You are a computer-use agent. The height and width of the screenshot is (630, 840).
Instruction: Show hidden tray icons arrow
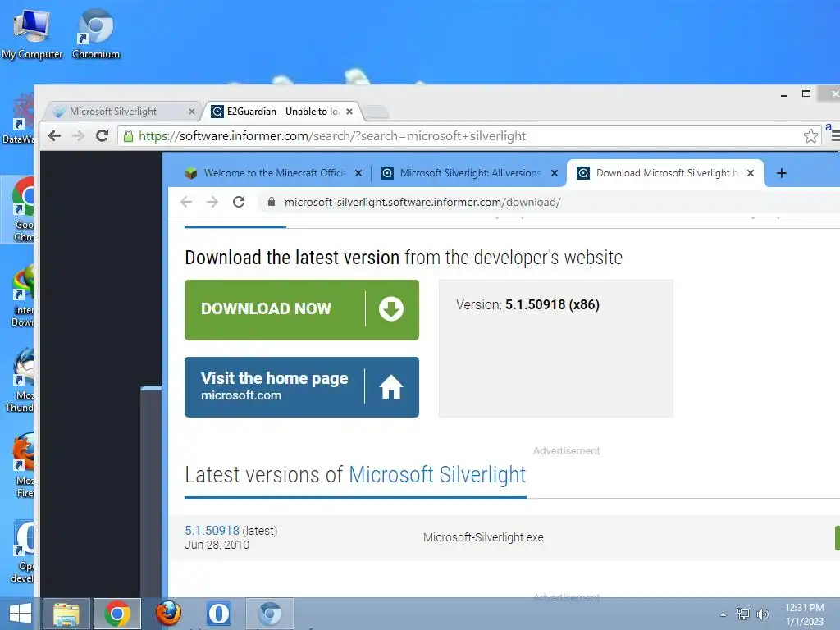click(x=724, y=614)
